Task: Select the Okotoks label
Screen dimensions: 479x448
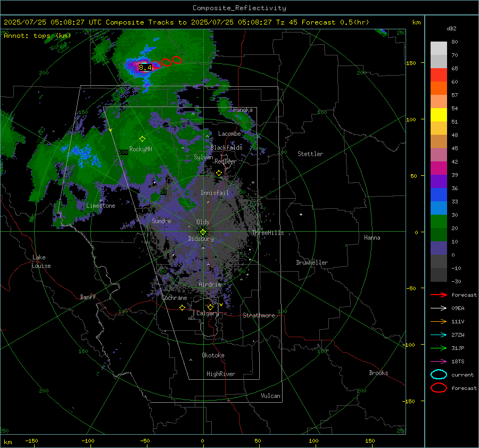Action: coord(213,355)
